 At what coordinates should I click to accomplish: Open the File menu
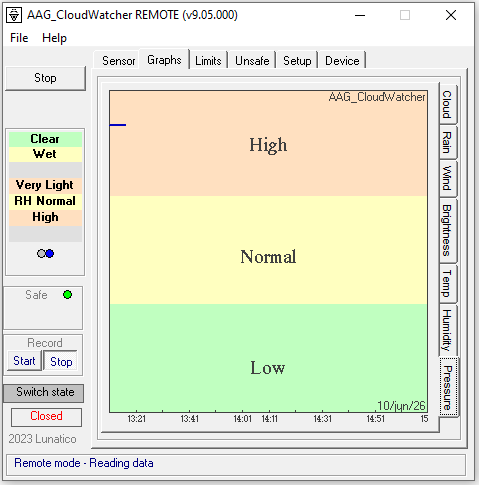[x=19, y=38]
